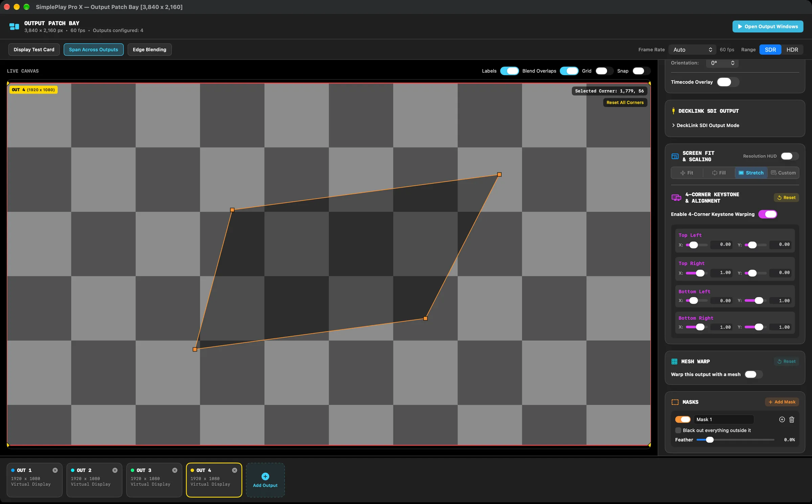
Task: Check Black out everything outside it
Action: point(678,430)
